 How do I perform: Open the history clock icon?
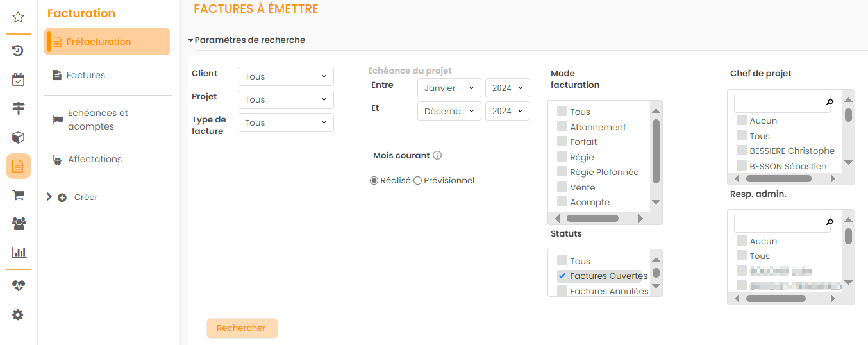(x=18, y=51)
